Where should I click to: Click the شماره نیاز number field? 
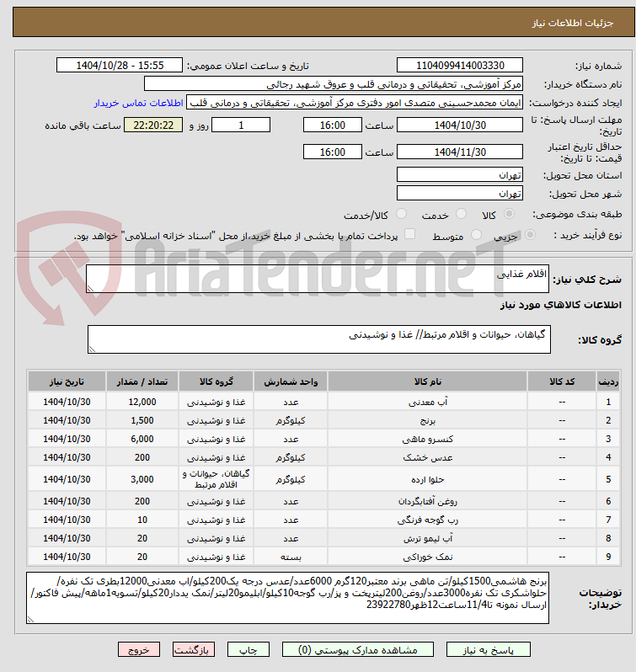[x=460, y=65]
